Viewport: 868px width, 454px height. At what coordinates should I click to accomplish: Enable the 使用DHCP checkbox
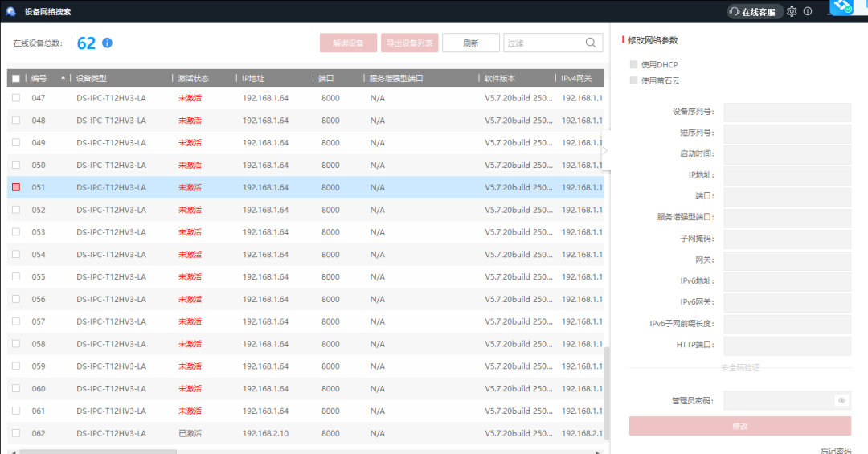[634, 64]
